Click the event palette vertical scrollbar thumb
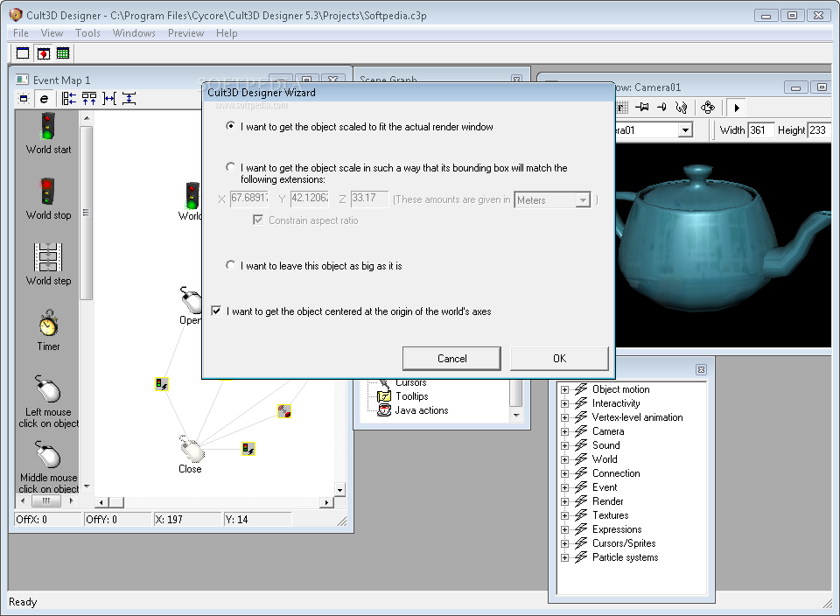 (x=87, y=213)
